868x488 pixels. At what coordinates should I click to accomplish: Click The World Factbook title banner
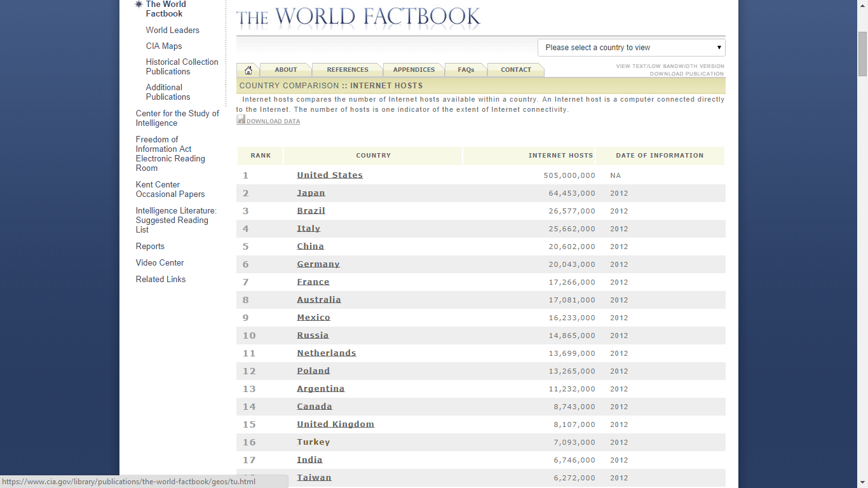358,17
